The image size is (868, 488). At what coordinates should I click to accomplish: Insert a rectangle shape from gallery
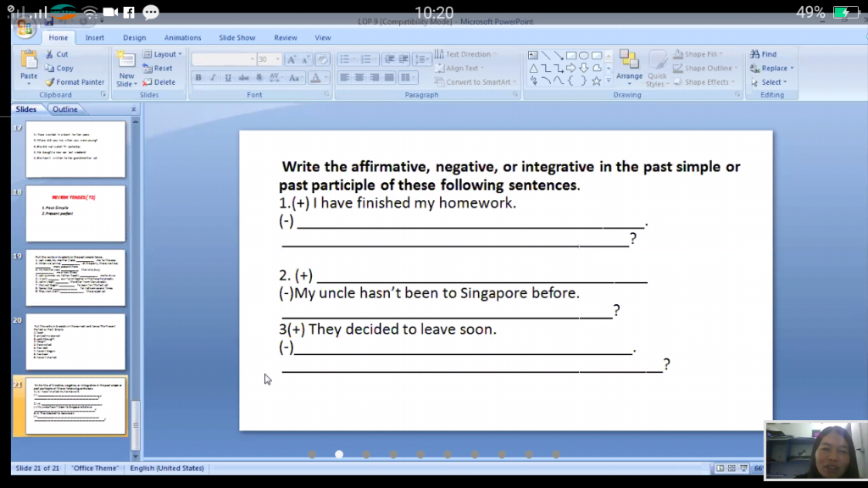pos(570,55)
